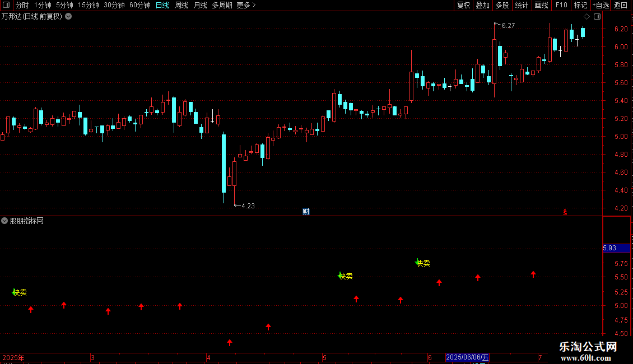Screen dimensions: 633x364
Task: Open the 多周期 multi-period view
Action: tap(222, 5)
